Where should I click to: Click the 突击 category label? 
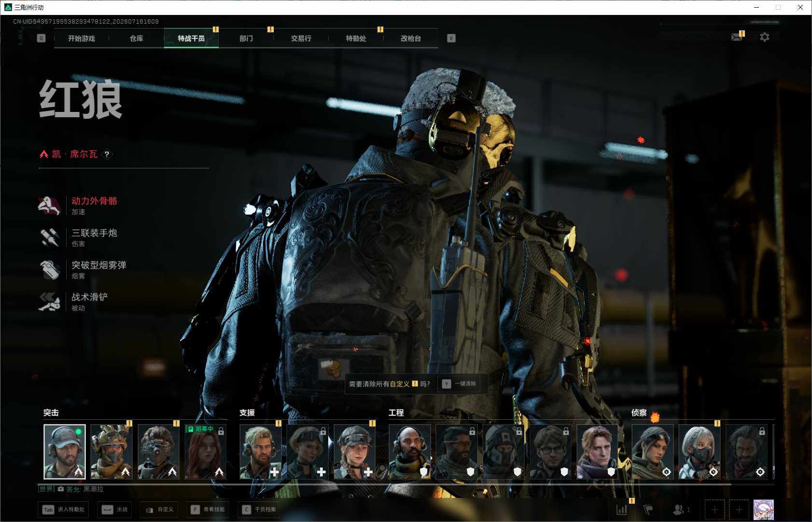pyautogui.click(x=51, y=412)
